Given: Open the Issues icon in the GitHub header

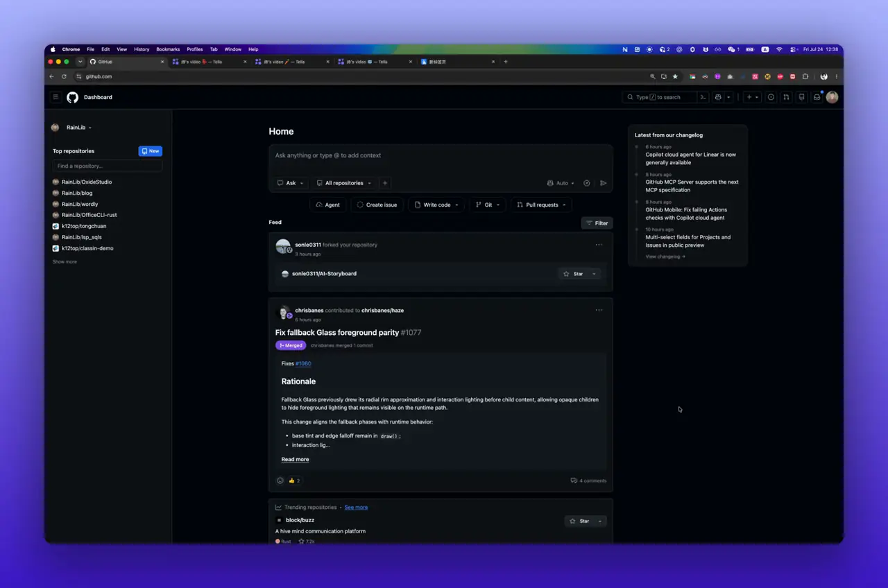Looking at the screenshot, I should click(771, 97).
